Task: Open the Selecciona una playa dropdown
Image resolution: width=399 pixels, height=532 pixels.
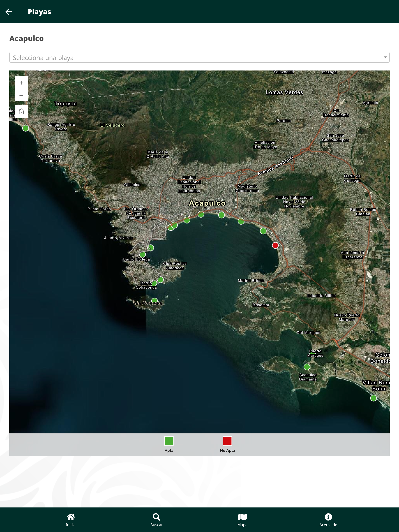Action: point(199,57)
